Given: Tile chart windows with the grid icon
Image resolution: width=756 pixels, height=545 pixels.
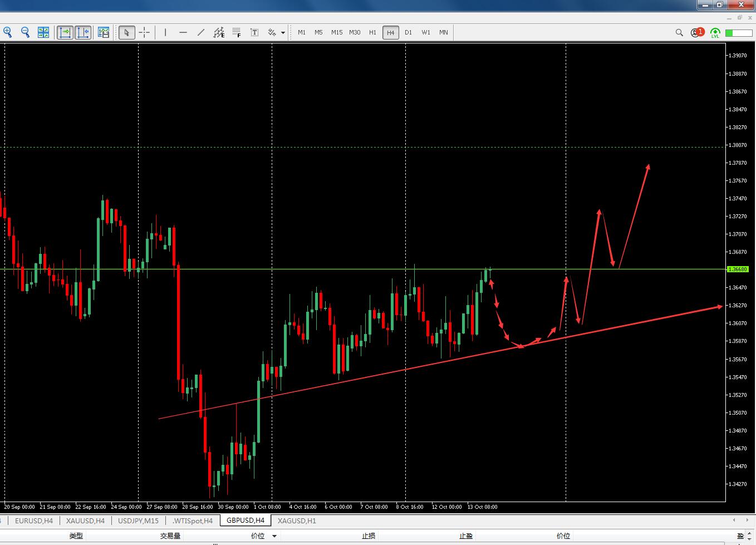Looking at the screenshot, I should click(x=43, y=32).
